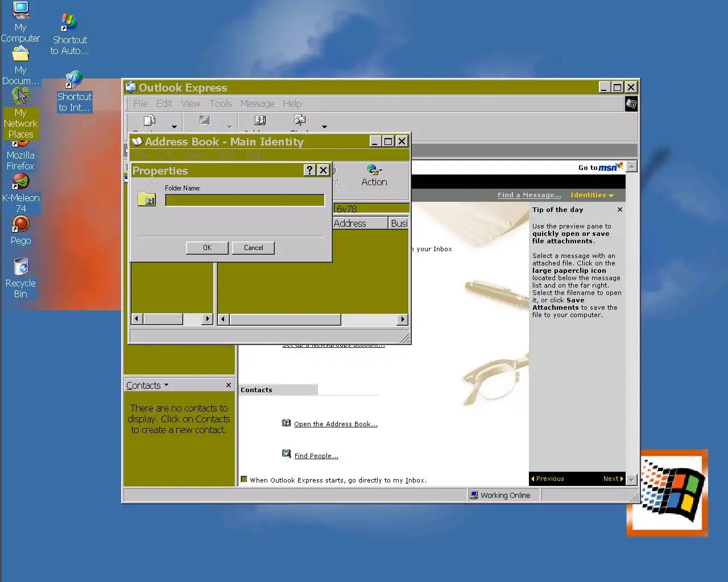Click right arrow of Address Book folder pane scrollbar
728x582 pixels.
[x=208, y=319]
